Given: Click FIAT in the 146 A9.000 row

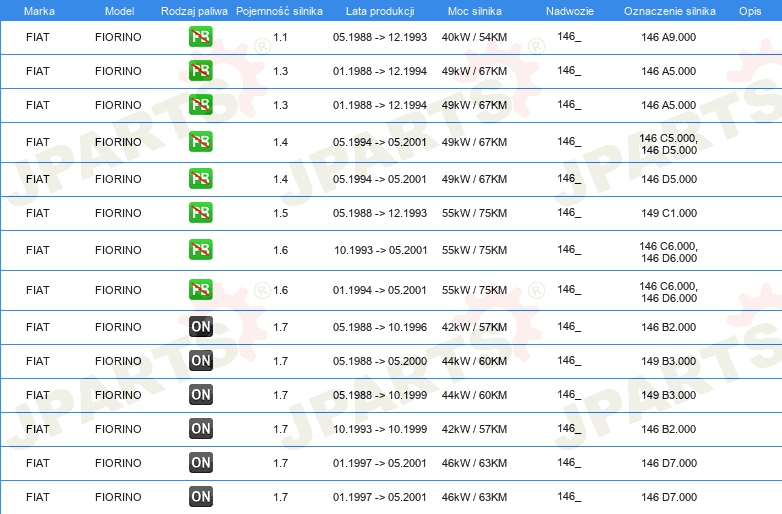Looking at the screenshot, I should (38, 37).
